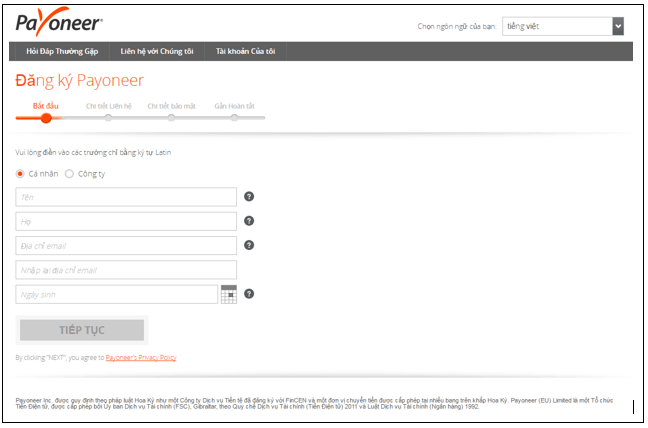This screenshot has width=648, height=428.
Task: Select the Bắt đầu progress step
Action: pos(45,106)
